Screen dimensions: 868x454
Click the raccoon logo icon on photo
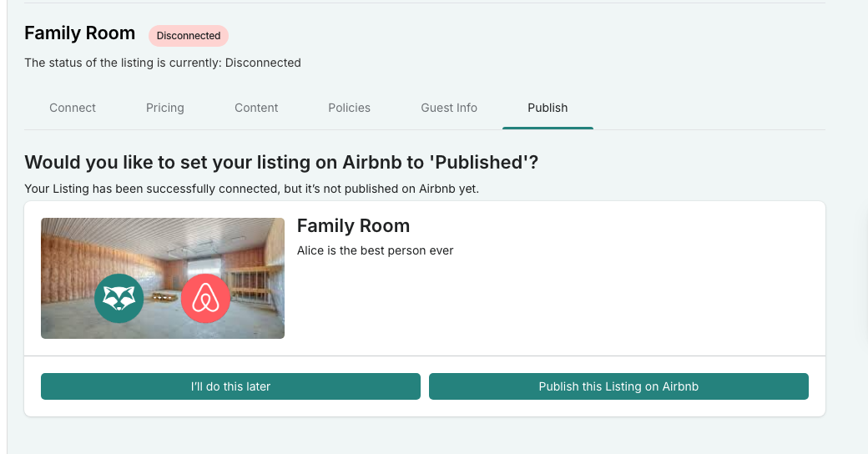click(x=119, y=298)
